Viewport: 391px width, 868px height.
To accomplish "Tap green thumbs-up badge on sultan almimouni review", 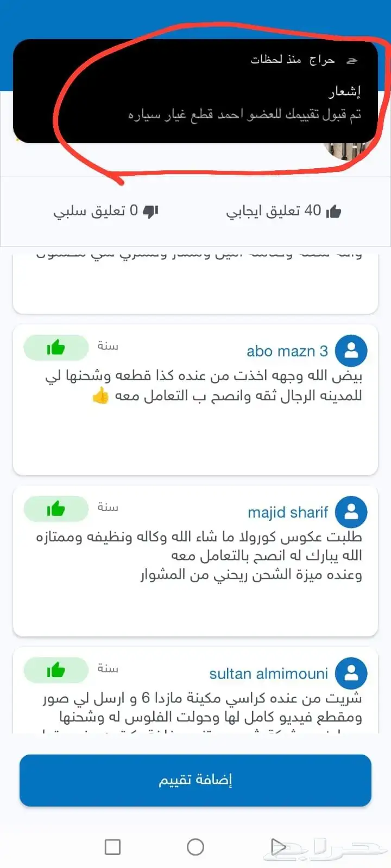I will click(56, 671).
